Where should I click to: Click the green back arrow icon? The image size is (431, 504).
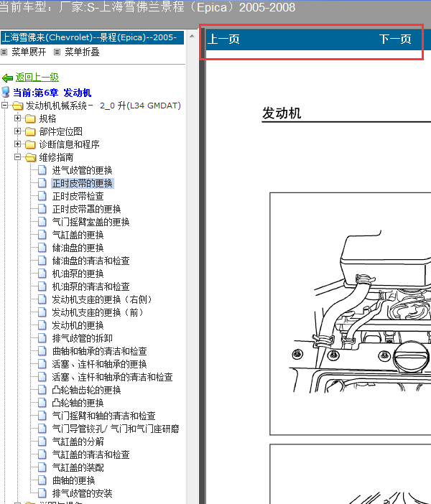pyautogui.click(x=8, y=78)
